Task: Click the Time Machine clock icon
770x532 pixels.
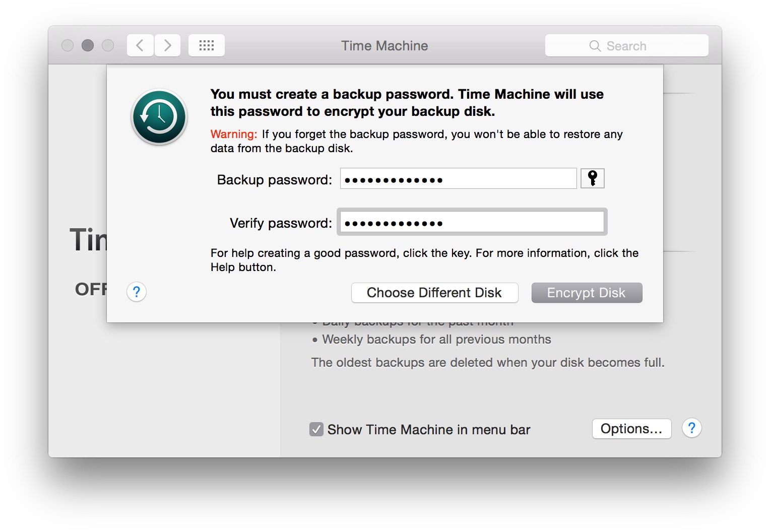Action: (x=159, y=117)
